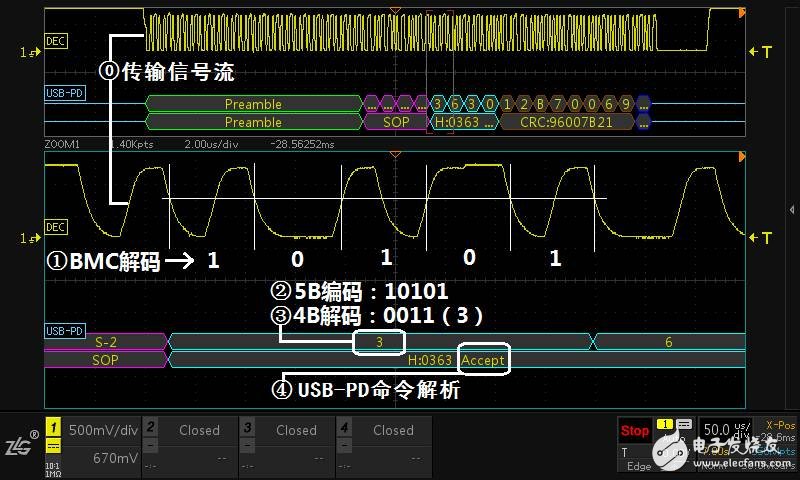Click the Accept command in zoom decode

tap(483, 360)
